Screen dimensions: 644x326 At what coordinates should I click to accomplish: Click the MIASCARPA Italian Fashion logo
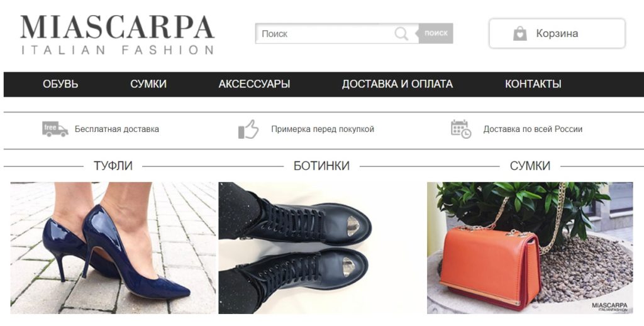click(118, 35)
